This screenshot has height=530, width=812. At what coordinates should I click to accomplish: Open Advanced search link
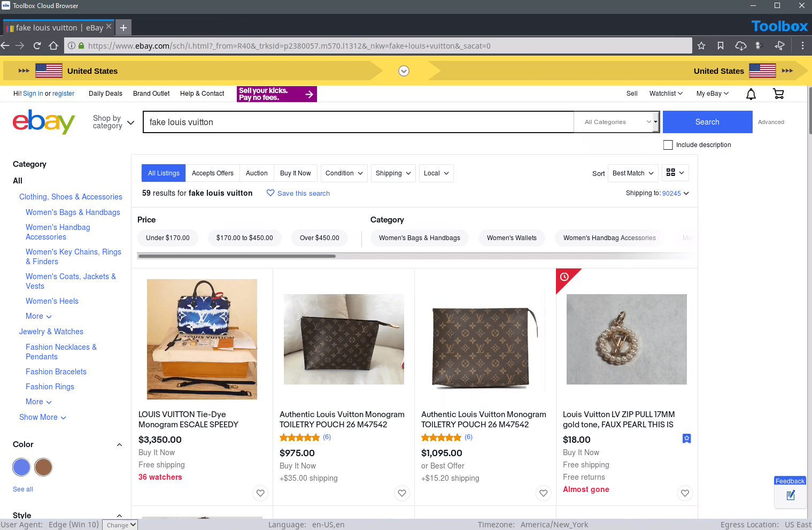pos(771,122)
